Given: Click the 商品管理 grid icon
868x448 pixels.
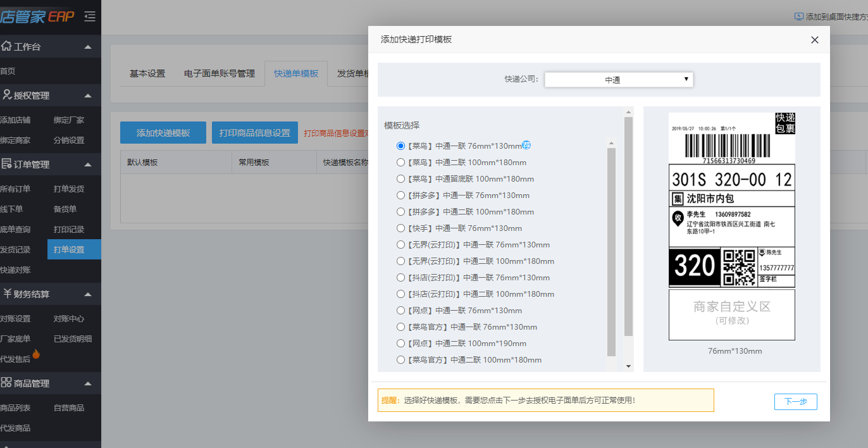Looking at the screenshot, I should coord(6,383).
